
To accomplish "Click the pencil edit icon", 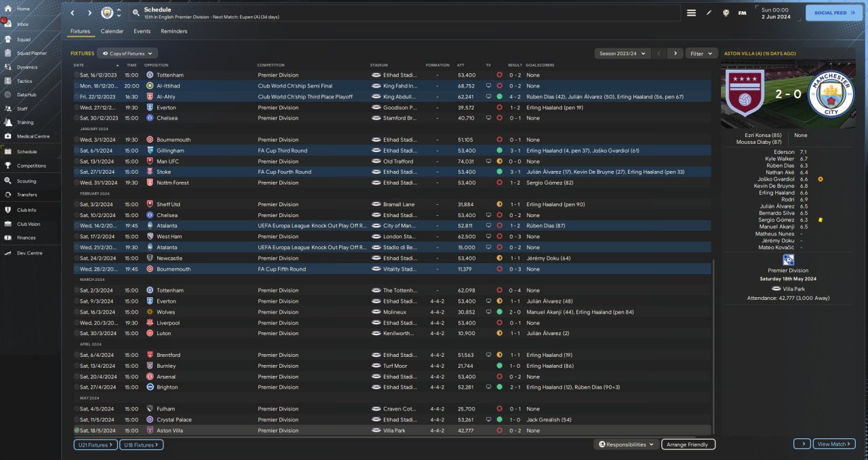I will coord(709,13).
